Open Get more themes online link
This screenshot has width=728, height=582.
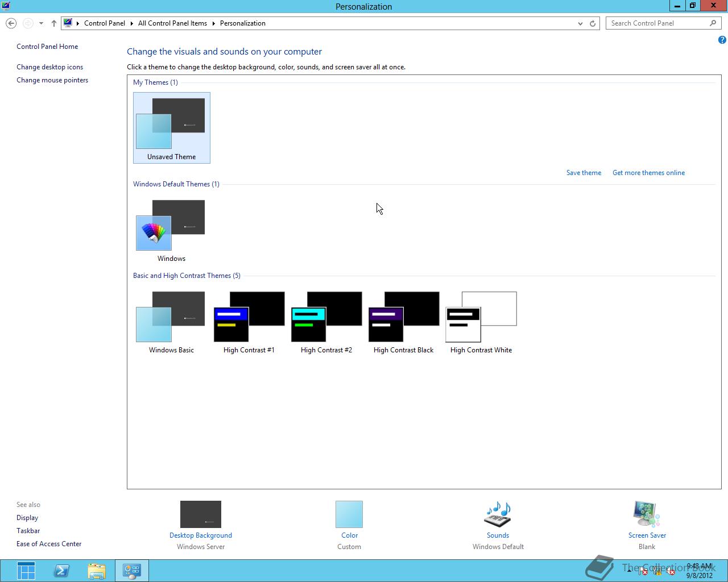(648, 173)
